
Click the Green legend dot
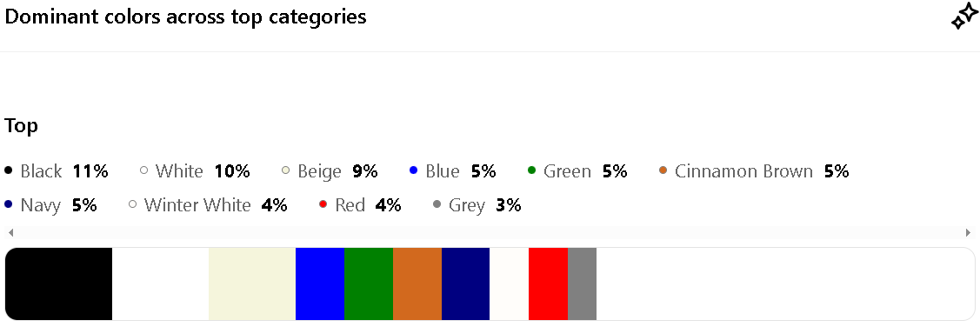532,170
